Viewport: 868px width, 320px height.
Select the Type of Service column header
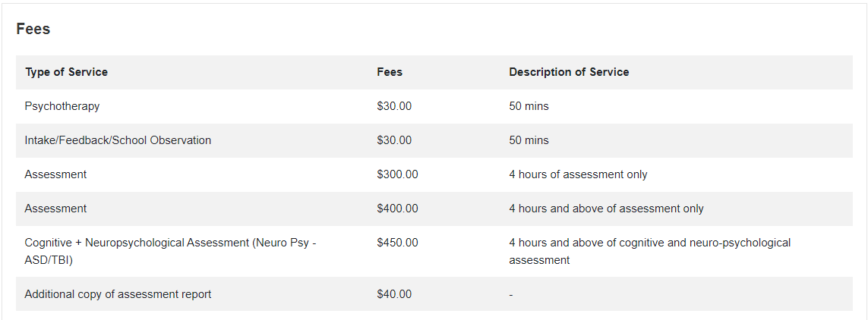[x=66, y=72]
